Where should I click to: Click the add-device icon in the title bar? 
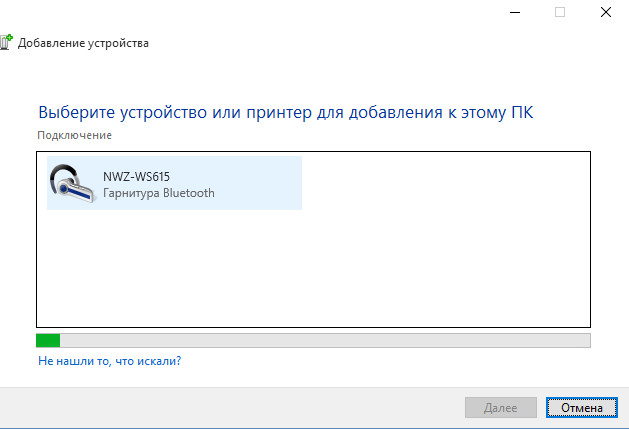tap(6, 43)
